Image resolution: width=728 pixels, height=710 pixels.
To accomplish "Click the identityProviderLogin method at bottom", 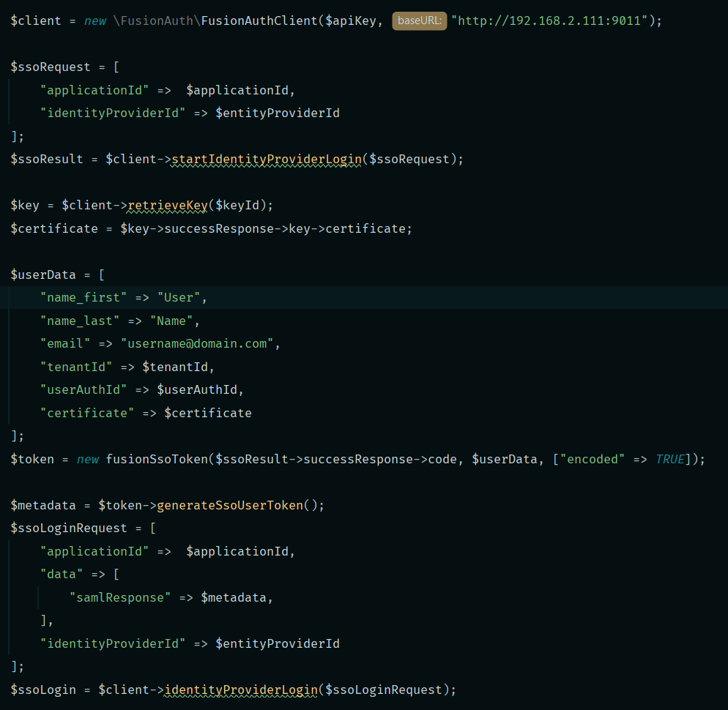I will [x=241, y=690].
